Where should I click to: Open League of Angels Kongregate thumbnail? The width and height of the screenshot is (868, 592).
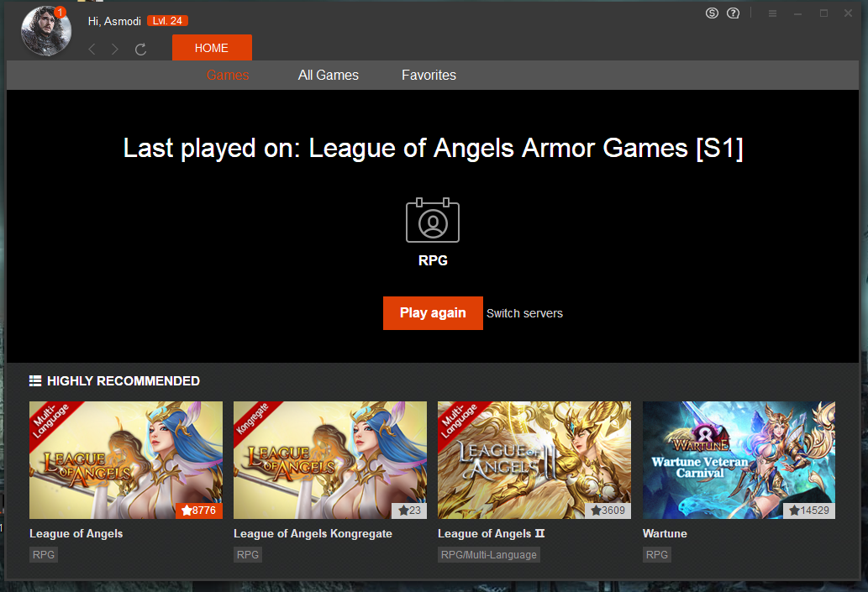click(330, 459)
